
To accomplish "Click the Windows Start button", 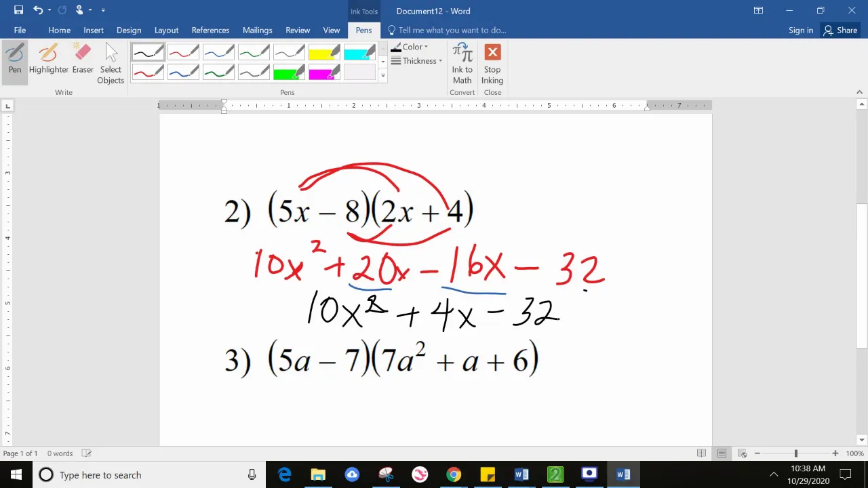I will pos(16,474).
